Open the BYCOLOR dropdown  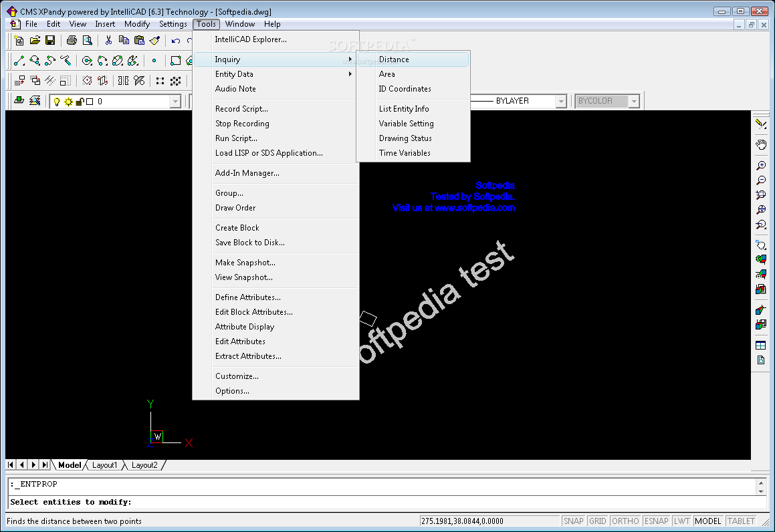tap(634, 102)
